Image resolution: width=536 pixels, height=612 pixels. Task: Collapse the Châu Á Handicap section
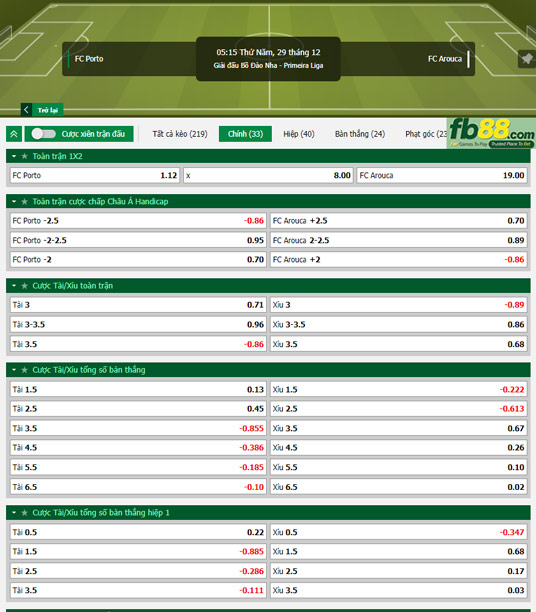(x=14, y=201)
